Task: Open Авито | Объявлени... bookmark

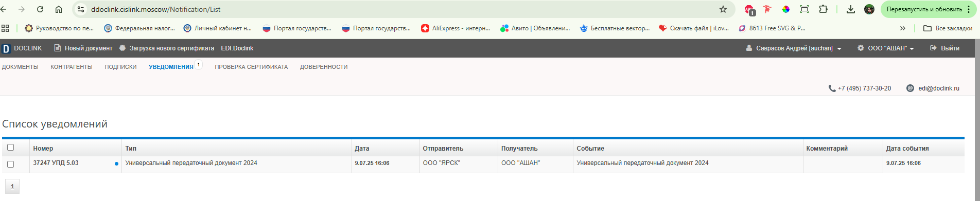Action: coord(535,28)
